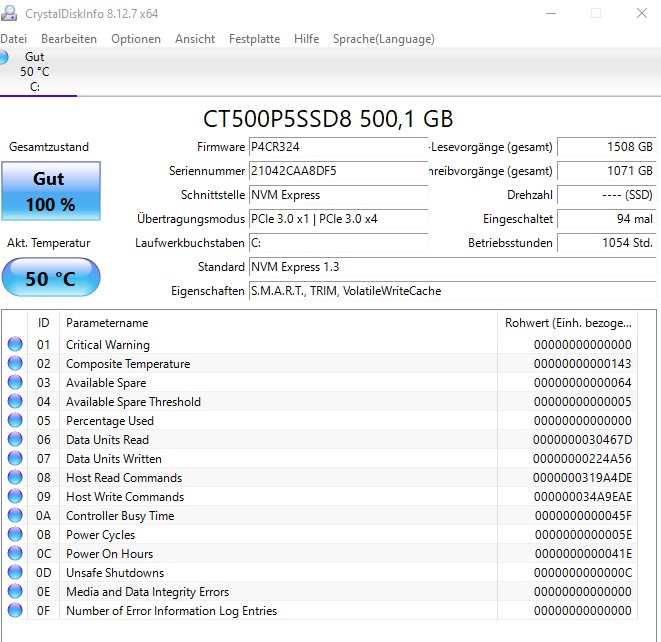Screen dimensions: 661x642
Task: Click the Eigenschaften field with S.M.A.R.T., TRIM
Action: (x=452, y=291)
